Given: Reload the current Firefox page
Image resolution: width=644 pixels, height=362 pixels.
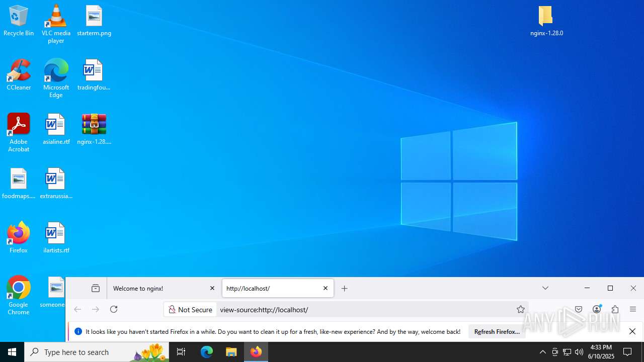Looking at the screenshot, I should click(114, 309).
